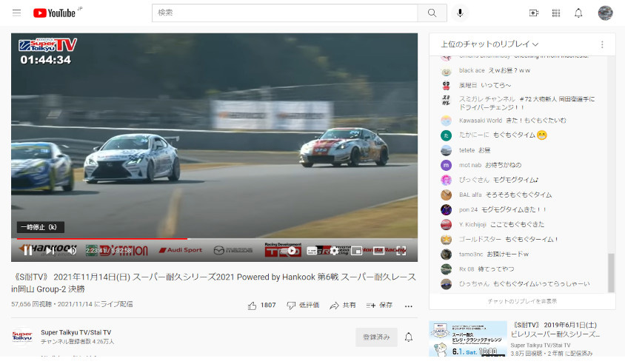The width and height of the screenshot is (625, 364).
Task: Share this video
Action: click(x=343, y=305)
